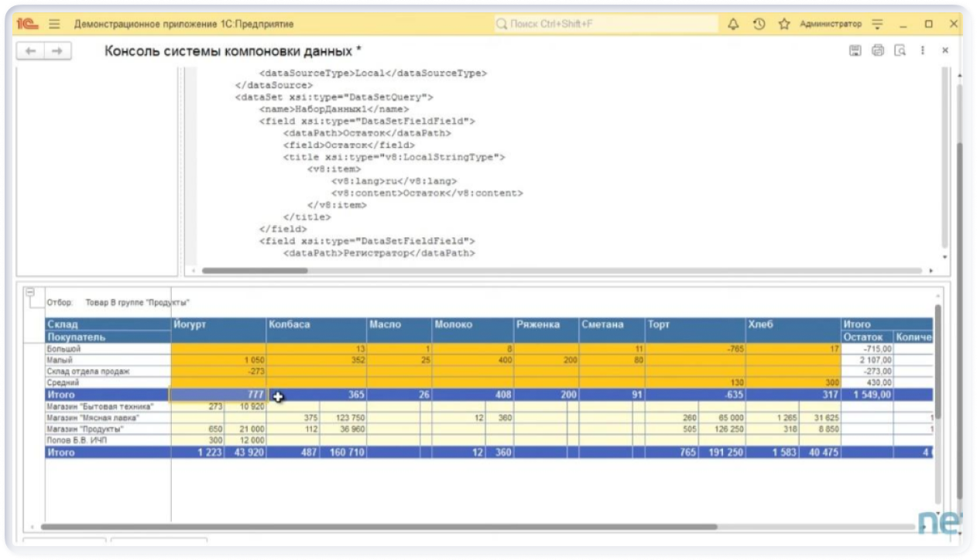
Task: Click the save diskette icon
Action: pos(855,50)
